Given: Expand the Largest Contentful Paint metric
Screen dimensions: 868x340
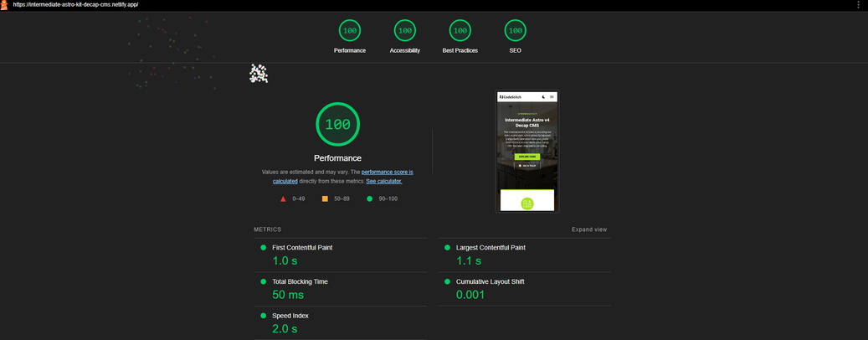Looking at the screenshot, I should [490, 248].
